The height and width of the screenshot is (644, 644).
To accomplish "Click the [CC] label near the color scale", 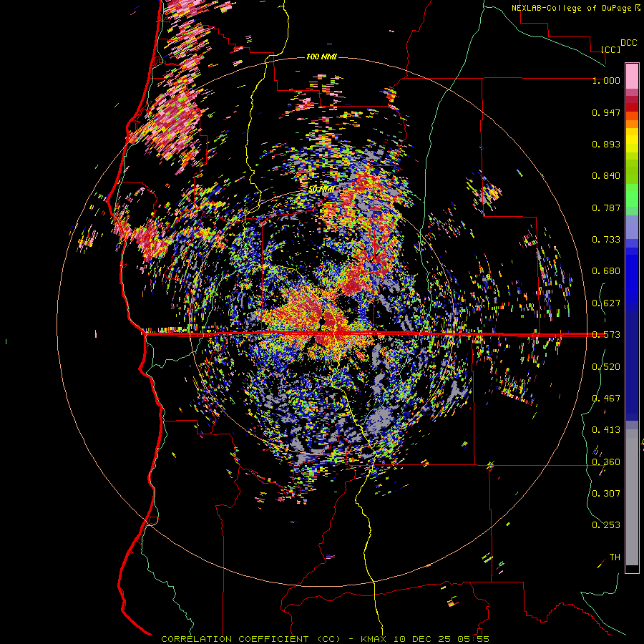I will pos(611,49).
